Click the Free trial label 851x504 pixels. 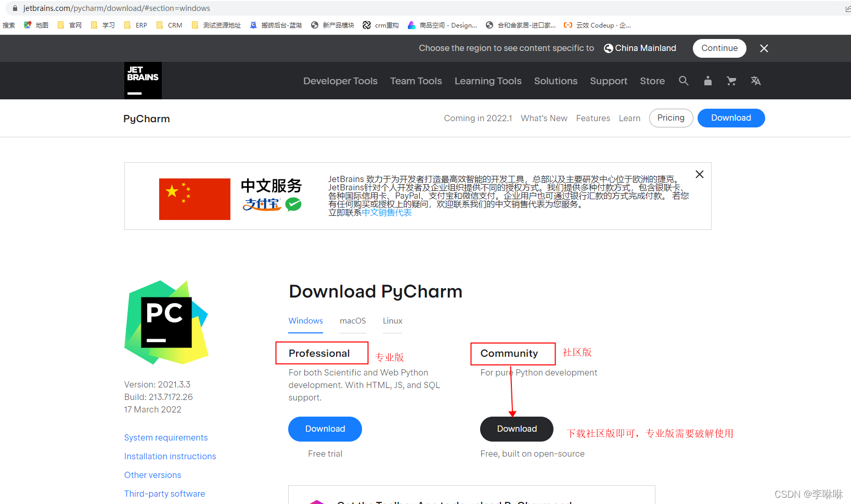[x=325, y=454]
